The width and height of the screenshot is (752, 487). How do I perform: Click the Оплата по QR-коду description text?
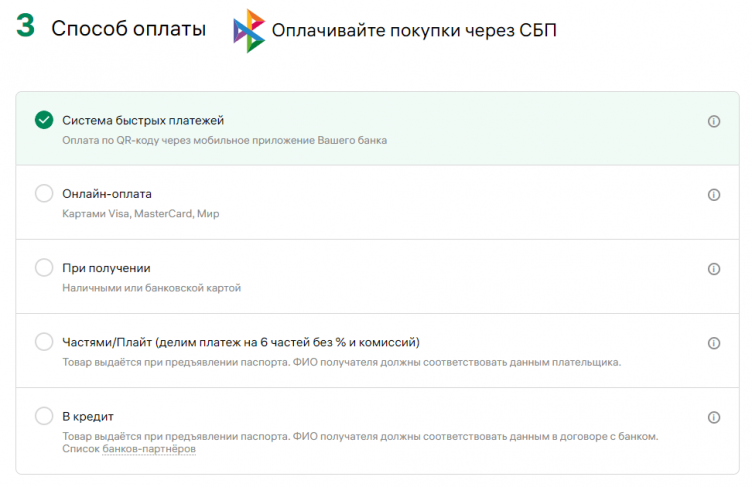(224, 141)
